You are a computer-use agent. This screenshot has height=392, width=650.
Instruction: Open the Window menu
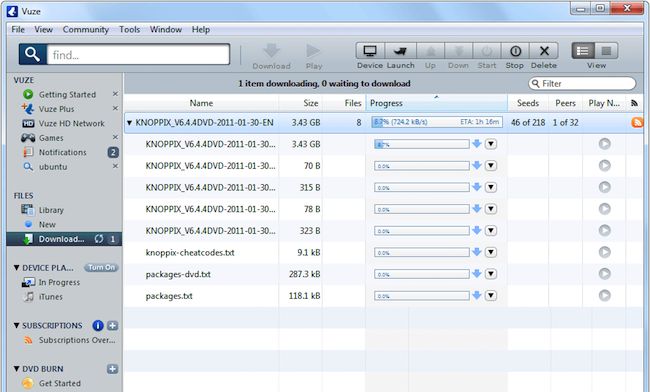click(x=166, y=29)
